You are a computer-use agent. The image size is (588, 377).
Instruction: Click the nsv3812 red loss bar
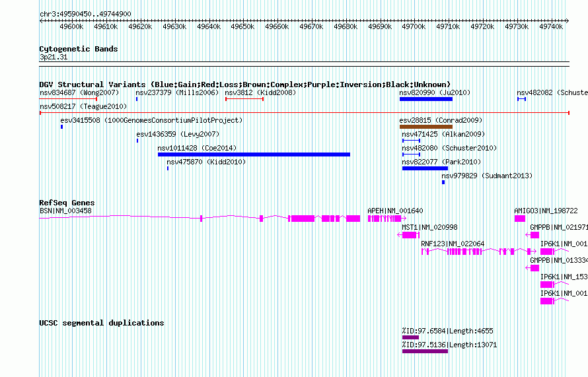pyautogui.click(x=244, y=99)
